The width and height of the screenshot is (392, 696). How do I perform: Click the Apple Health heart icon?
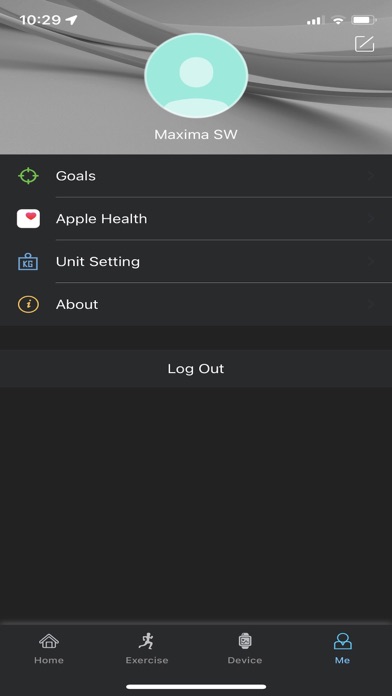pos(28,218)
